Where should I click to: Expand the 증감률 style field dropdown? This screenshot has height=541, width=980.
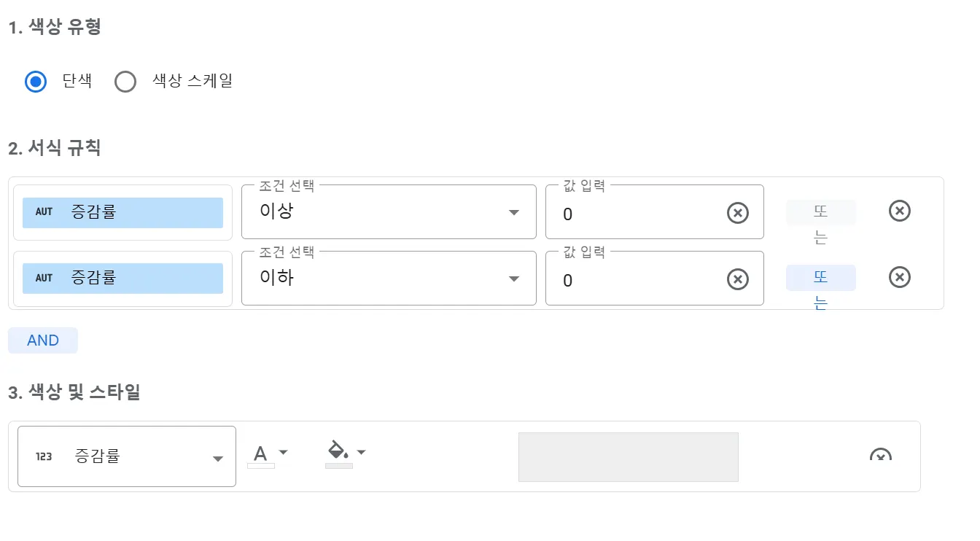(x=127, y=456)
